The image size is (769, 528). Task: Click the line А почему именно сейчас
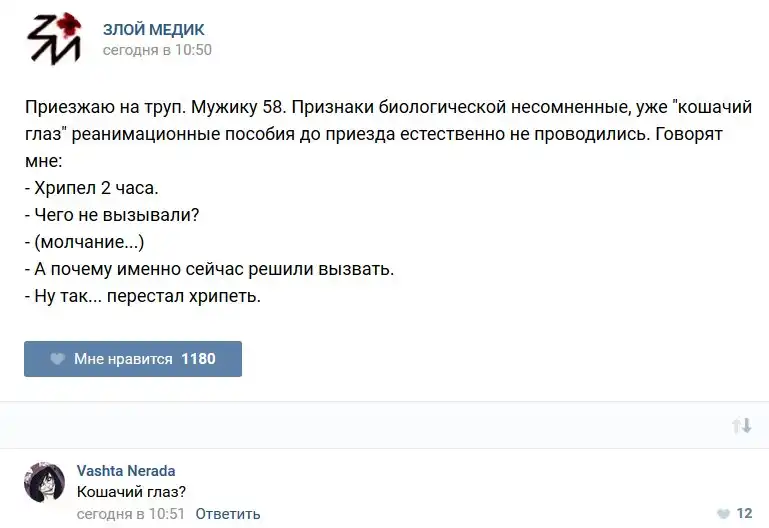(208, 269)
